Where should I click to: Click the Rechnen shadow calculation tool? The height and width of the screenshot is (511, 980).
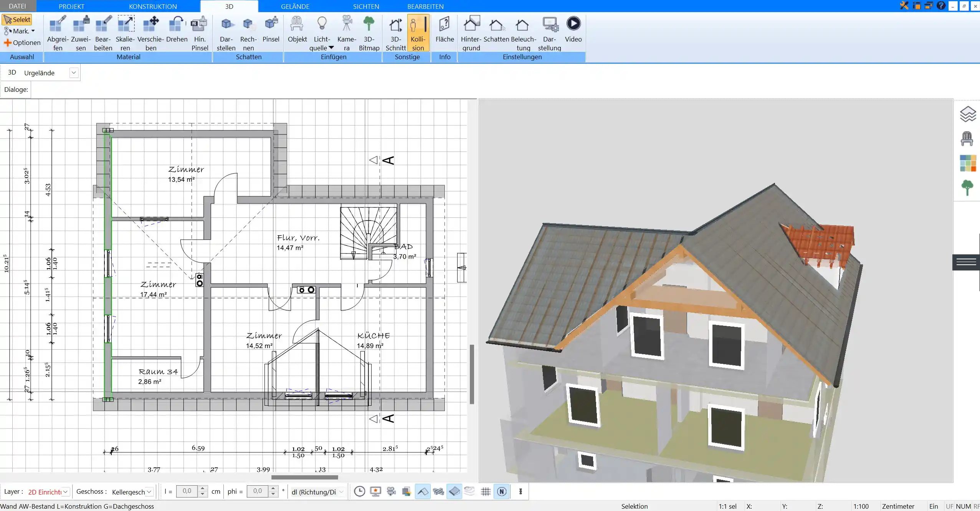pyautogui.click(x=248, y=33)
